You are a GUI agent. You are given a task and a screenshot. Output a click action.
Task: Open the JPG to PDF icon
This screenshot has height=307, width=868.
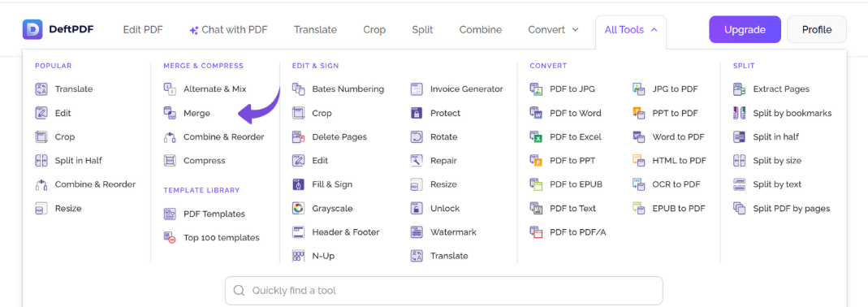point(639,89)
